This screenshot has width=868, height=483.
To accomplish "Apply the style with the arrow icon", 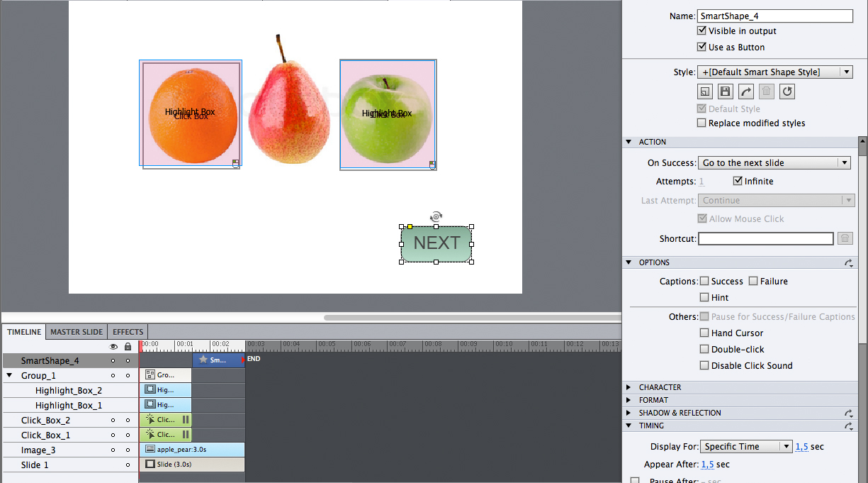I will tap(745, 91).
